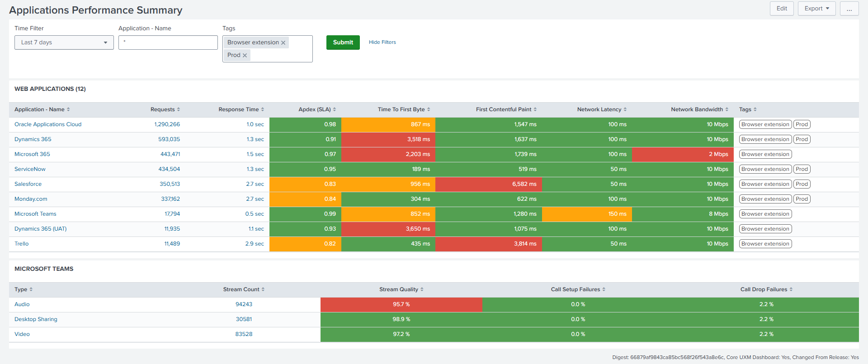Click Trello 0.82 Apdex cell
The image size is (868, 364).
click(305, 244)
